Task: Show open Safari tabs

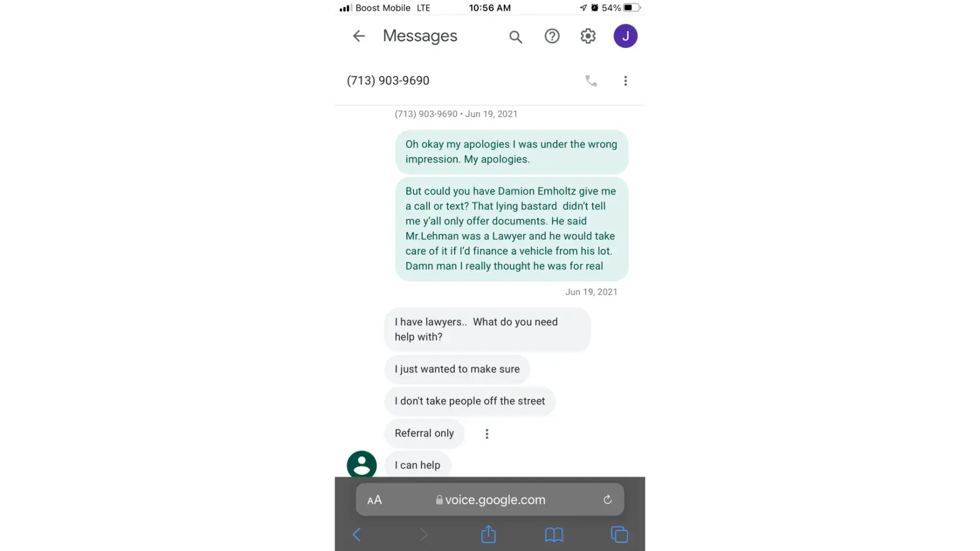Action: coord(620,534)
